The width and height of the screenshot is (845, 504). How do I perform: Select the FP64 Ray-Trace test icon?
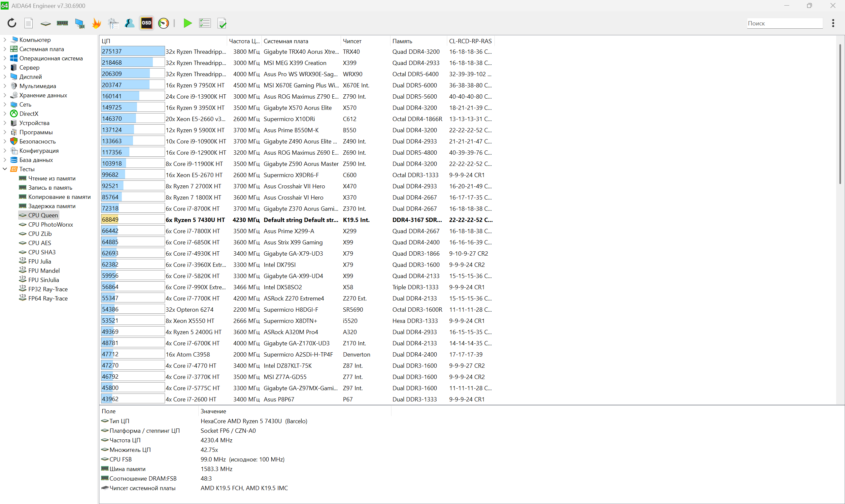(x=22, y=298)
